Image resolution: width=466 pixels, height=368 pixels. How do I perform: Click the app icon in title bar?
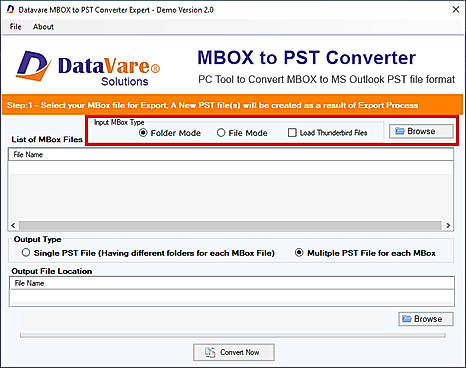pos(10,10)
